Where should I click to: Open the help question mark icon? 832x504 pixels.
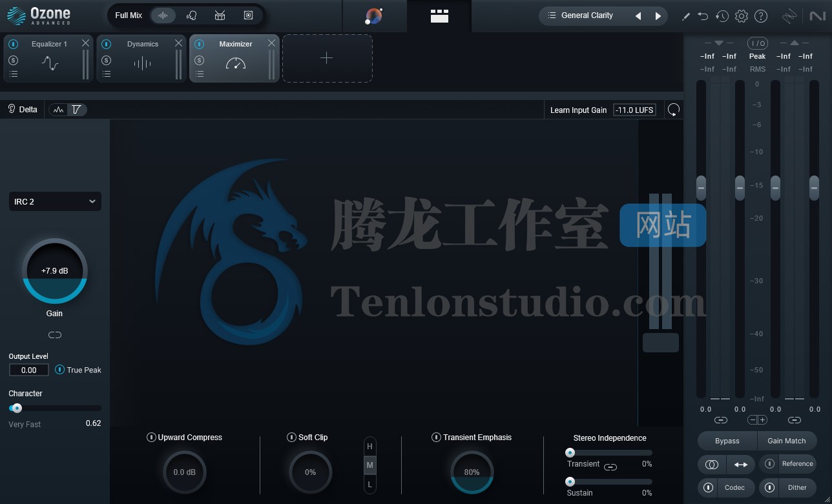click(761, 16)
